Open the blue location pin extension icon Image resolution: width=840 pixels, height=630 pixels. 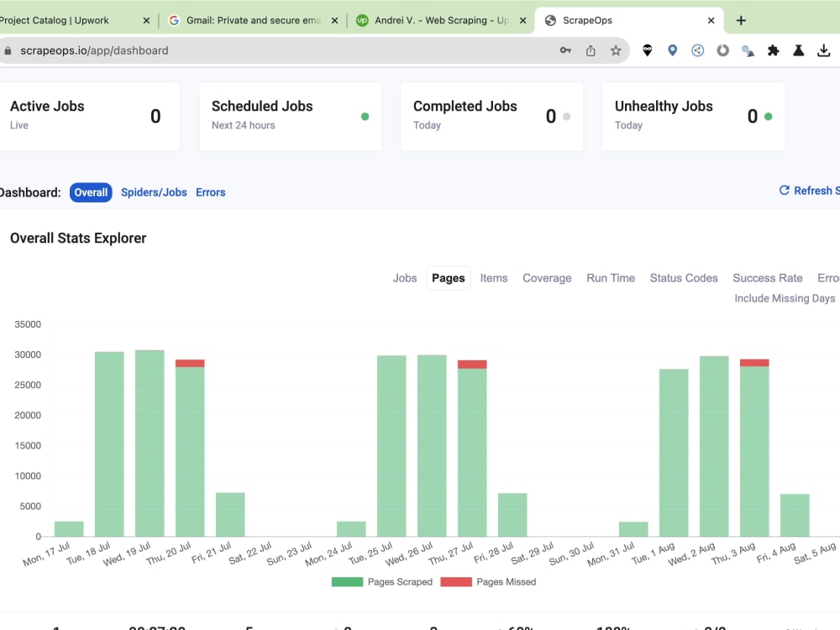click(672, 50)
